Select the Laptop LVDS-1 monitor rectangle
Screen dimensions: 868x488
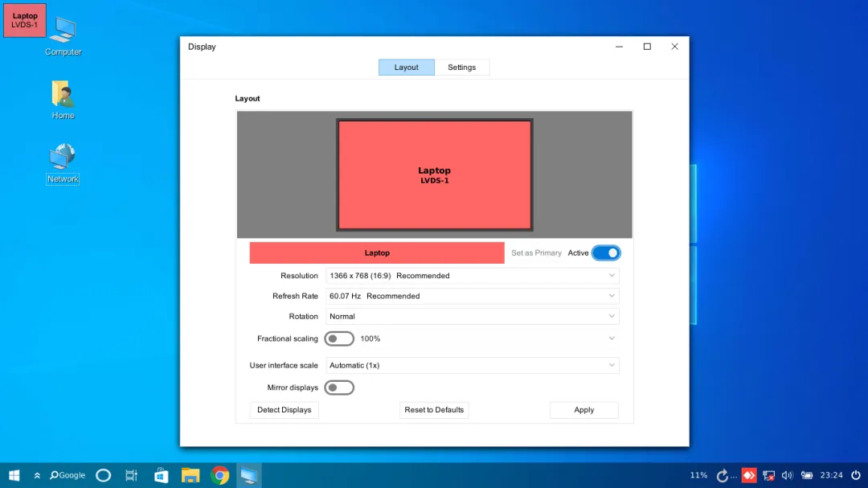[x=435, y=175]
